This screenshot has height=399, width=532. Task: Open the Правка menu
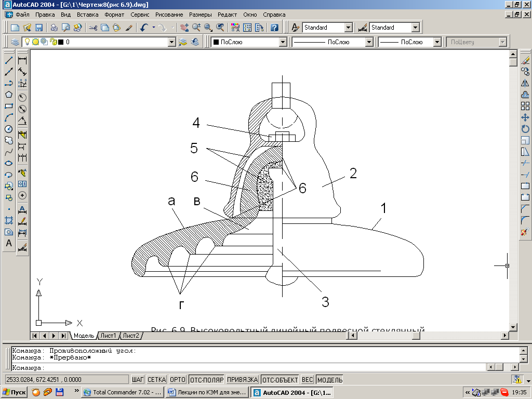45,15
